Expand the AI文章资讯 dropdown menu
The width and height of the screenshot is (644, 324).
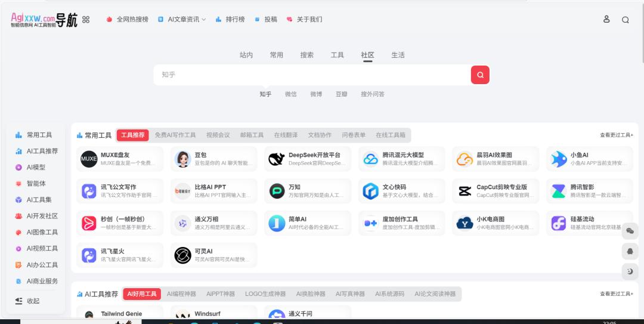(x=182, y=19)
